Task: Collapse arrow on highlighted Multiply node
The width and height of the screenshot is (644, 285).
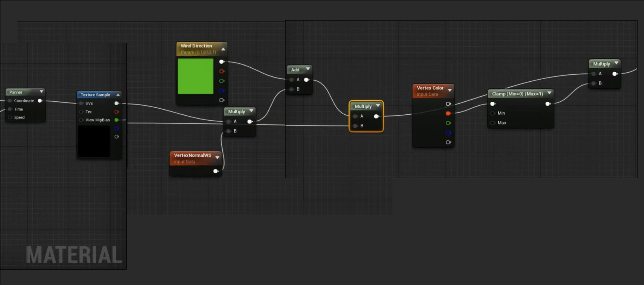Action: pyautogui.click(x=378, y=106)
